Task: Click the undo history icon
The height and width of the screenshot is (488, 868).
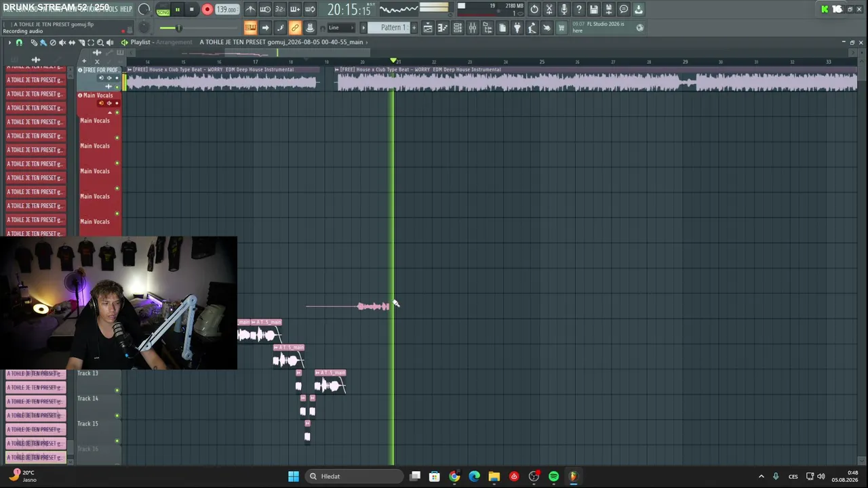Action: point(534,9)
